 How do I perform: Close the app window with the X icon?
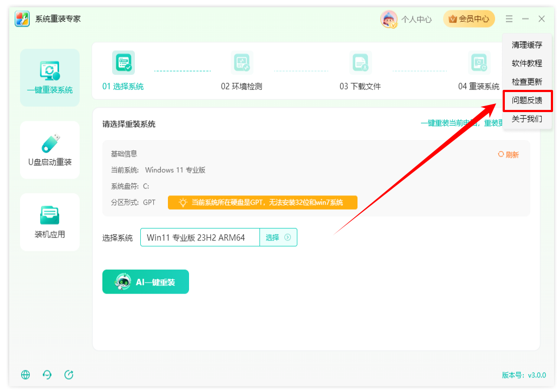coord(542,19)
